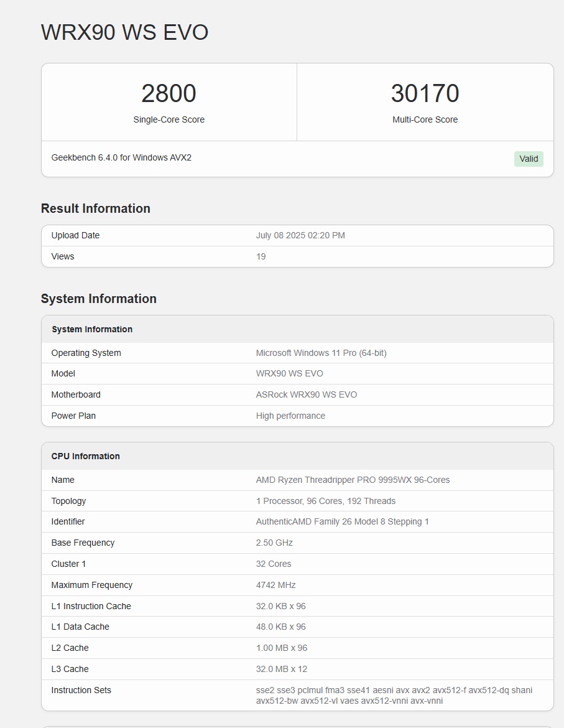The width and height of the screenshot is (564, 728).
Task: Click the L1 Data Cache label
Action: click(x=80, y=627)
